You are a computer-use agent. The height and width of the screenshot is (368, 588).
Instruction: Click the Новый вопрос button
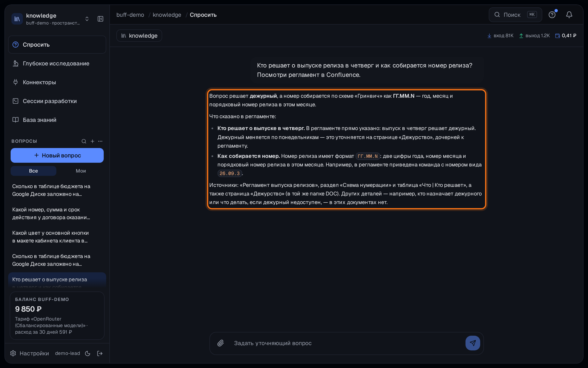coord(57,155)
